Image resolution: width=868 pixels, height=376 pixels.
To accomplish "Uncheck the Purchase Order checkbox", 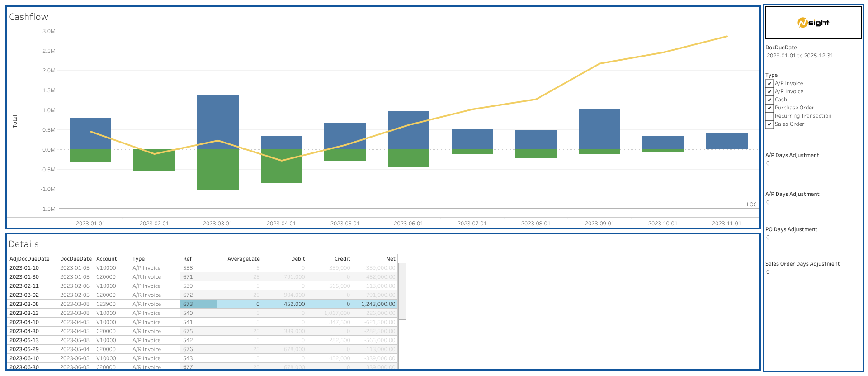I will [x=769, y=108].
